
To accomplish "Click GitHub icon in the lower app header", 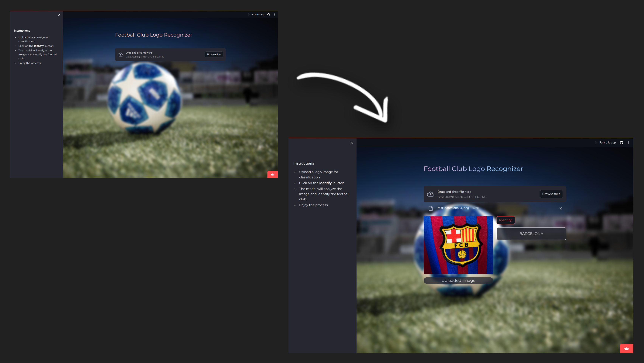I will point(621,143).
